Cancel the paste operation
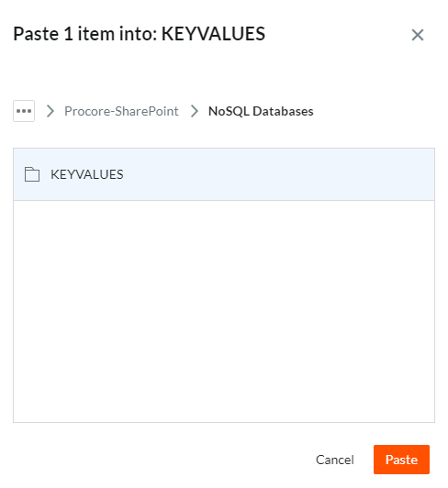The width and height of the screenshot is (448, 488). [x=334, y=460]
